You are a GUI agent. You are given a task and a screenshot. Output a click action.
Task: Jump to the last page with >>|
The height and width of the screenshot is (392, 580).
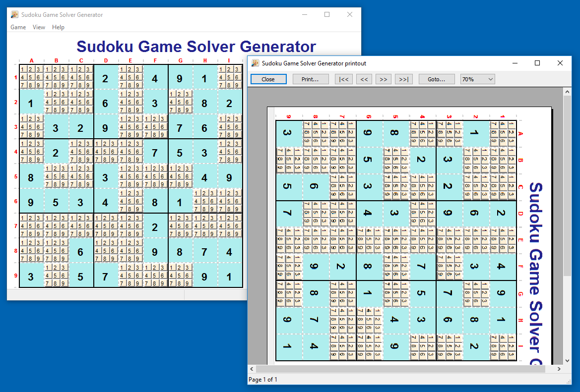(x=403, y=79)
